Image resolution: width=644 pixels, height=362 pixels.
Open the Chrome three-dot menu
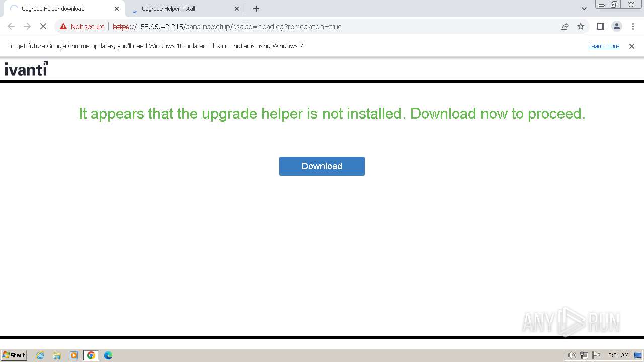tap(633, 27)
